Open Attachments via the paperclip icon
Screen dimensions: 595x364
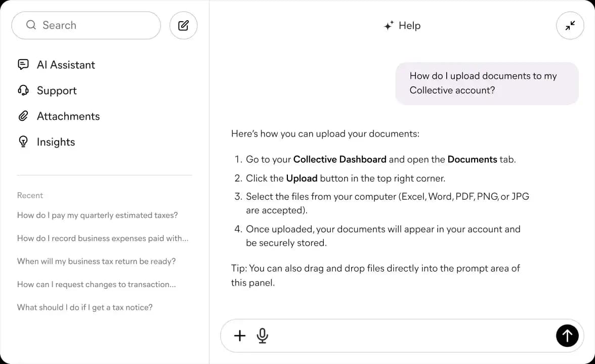[23, 116]
